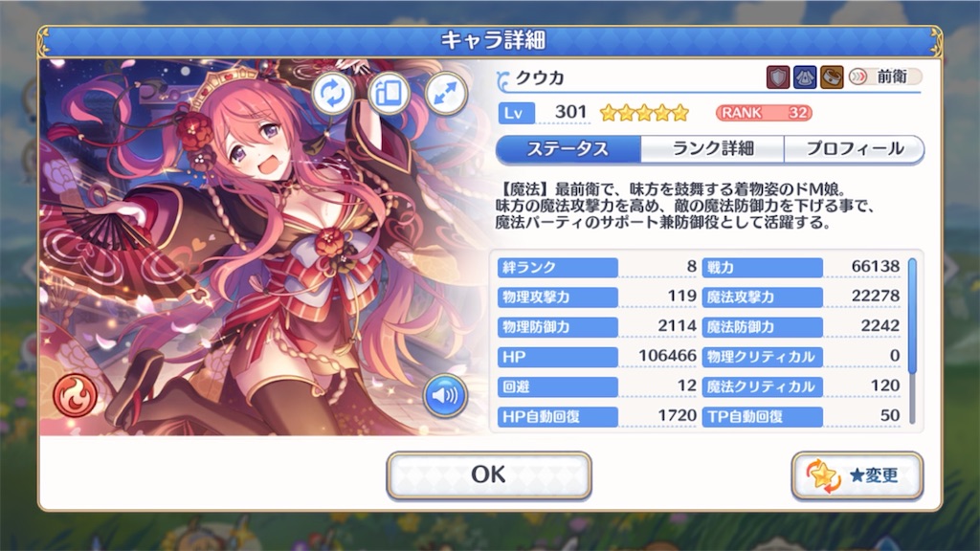This screenshot has height=551, width=980.
Task: Tap the card layout view icon
Action: pyautogui.click(x=389, y=94)
